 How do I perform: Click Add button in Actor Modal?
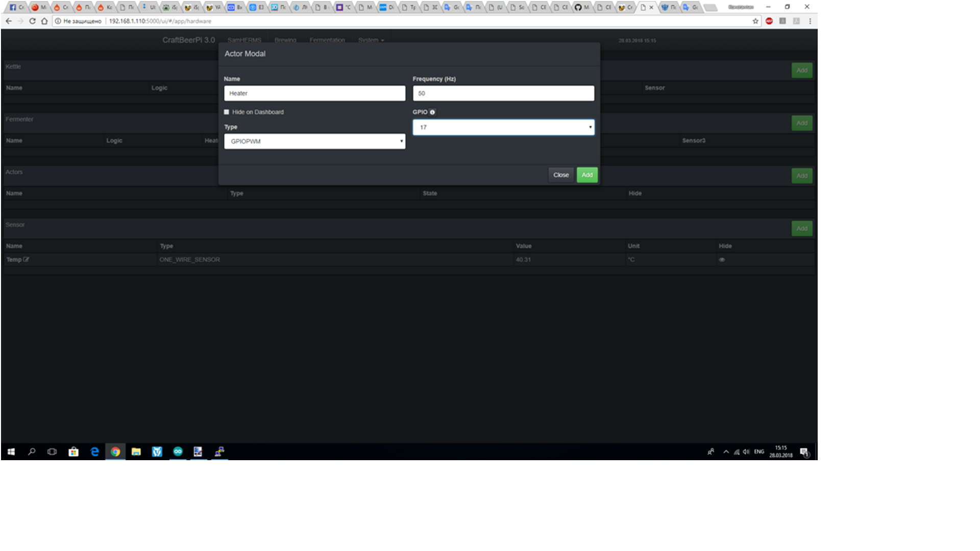[x=587, y=175]
